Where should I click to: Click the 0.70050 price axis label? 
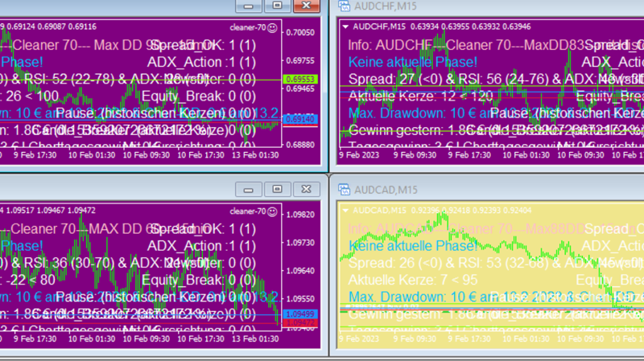tap(300, 32)
